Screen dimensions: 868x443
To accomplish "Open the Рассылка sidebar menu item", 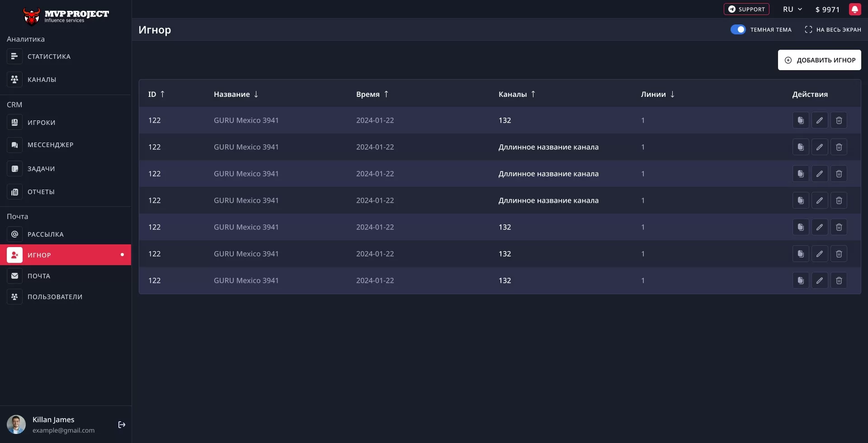I will (45, 234).
